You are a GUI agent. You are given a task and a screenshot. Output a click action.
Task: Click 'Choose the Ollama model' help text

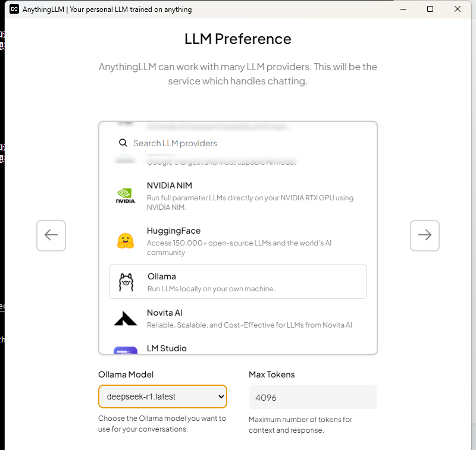click(162, 424)
